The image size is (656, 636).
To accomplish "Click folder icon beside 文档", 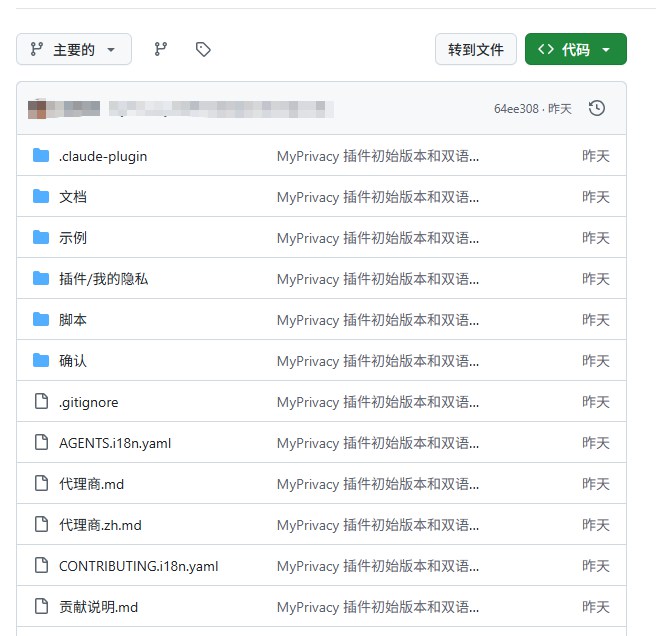I will tap(41, 196).
